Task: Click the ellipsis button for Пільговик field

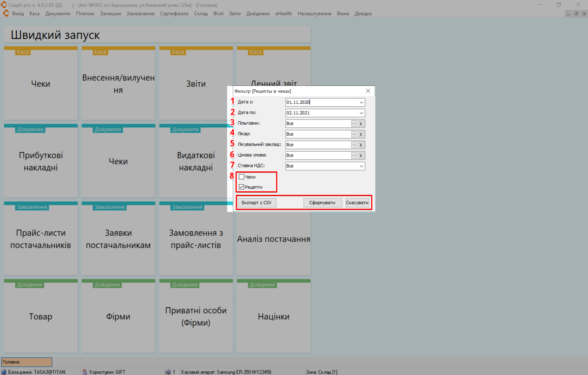Action: coord(354,124)
